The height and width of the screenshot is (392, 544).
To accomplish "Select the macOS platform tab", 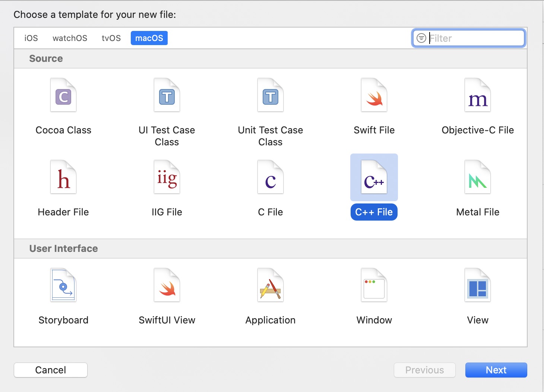I will 149,38.
